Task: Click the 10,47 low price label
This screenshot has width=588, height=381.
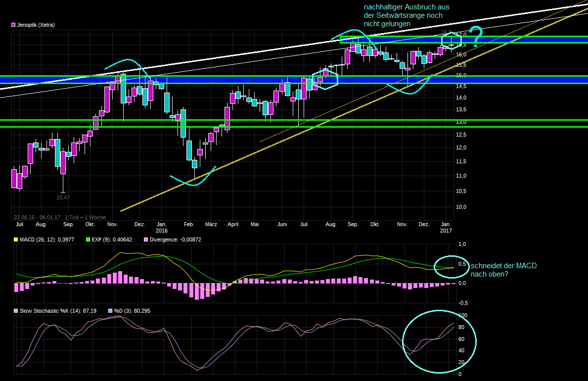Action: tap(62, 197)
